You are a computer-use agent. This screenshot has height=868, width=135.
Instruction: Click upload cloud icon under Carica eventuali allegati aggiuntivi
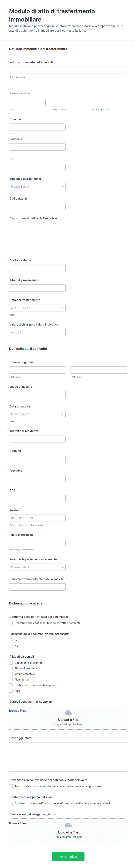click(68, 825)
